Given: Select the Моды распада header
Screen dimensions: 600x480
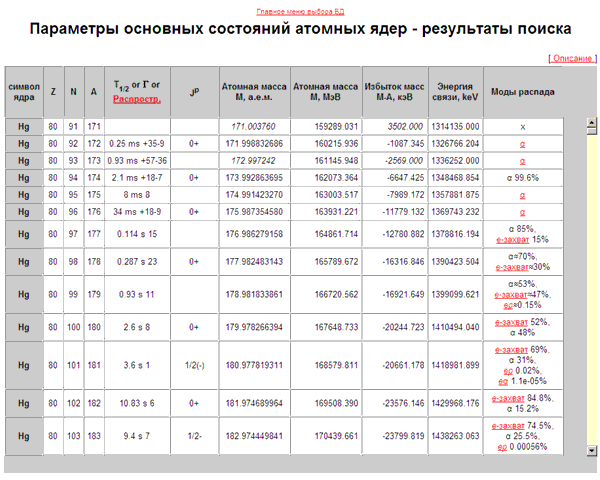Looking at the screenshot, I should click(523, 92).
